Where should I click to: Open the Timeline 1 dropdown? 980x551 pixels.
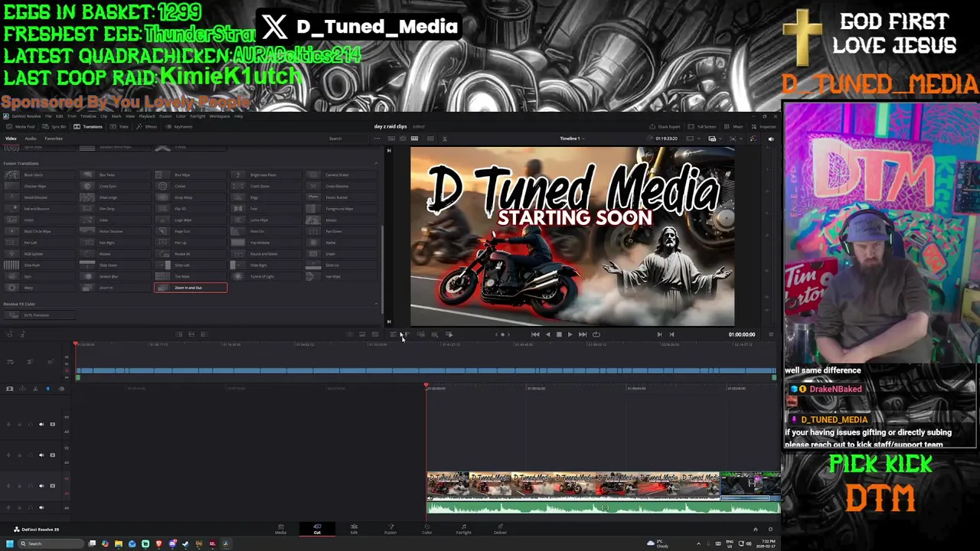pos(572,139)
